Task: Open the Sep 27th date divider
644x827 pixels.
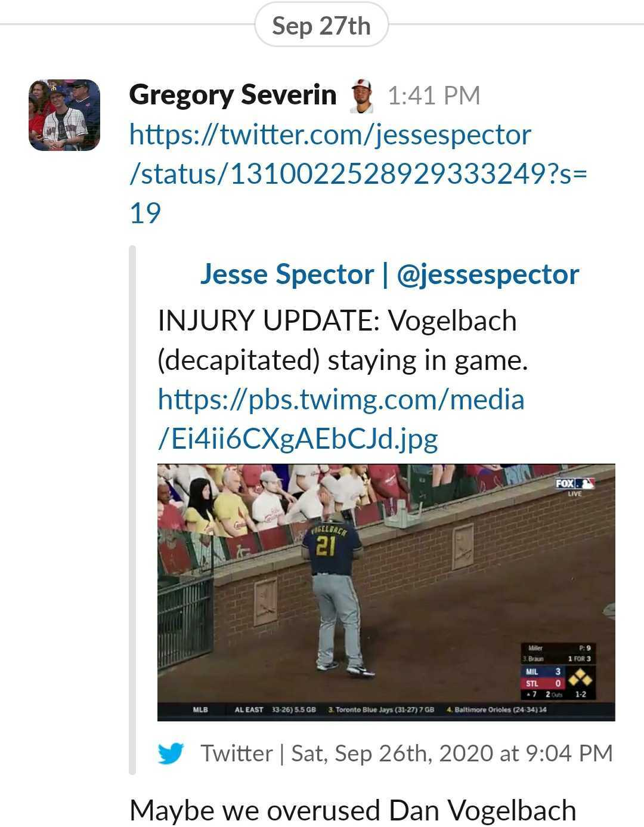Action: click(321, 26)
